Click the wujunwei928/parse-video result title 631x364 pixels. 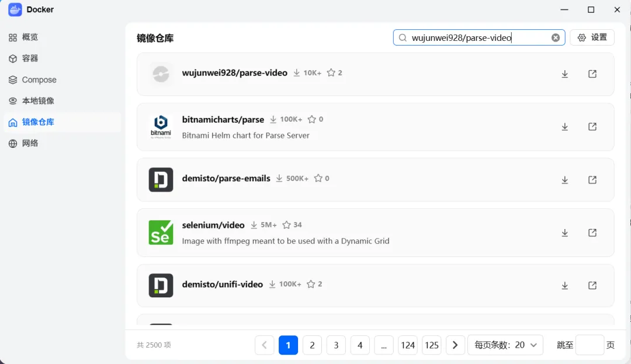coord(235,73)
